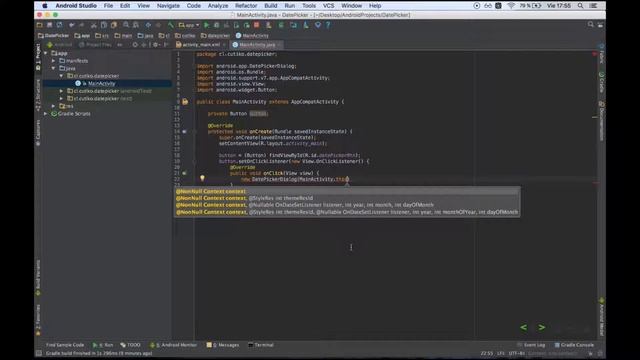Click the search everywhere magnifier in toolbar
Image resolution: width=640 pixels, height=360 pixels.
[x=591, y=25]
